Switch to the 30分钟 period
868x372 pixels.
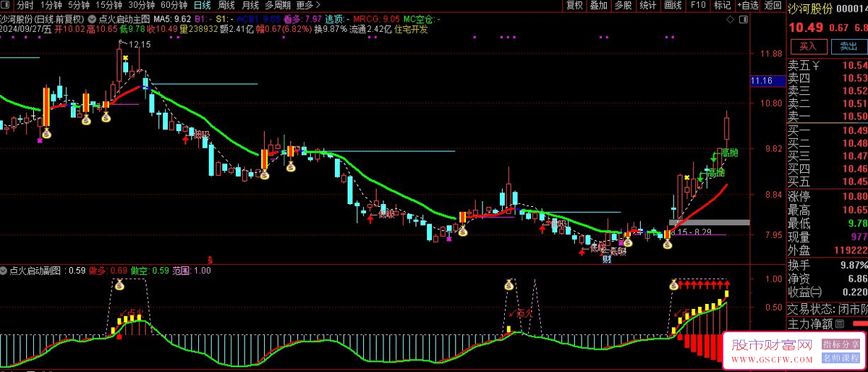pos(142,5)
